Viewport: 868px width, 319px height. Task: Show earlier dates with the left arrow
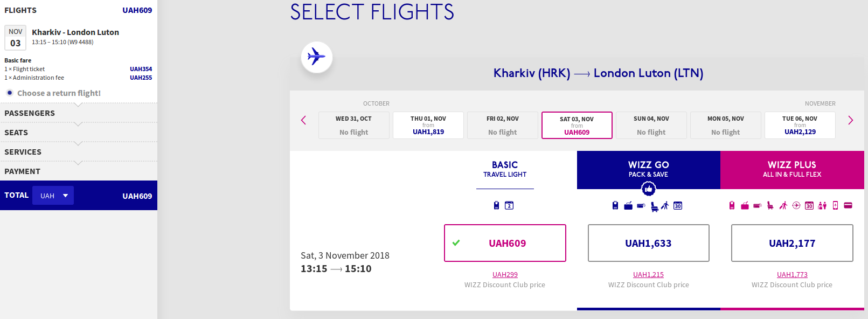pos(303,120)
